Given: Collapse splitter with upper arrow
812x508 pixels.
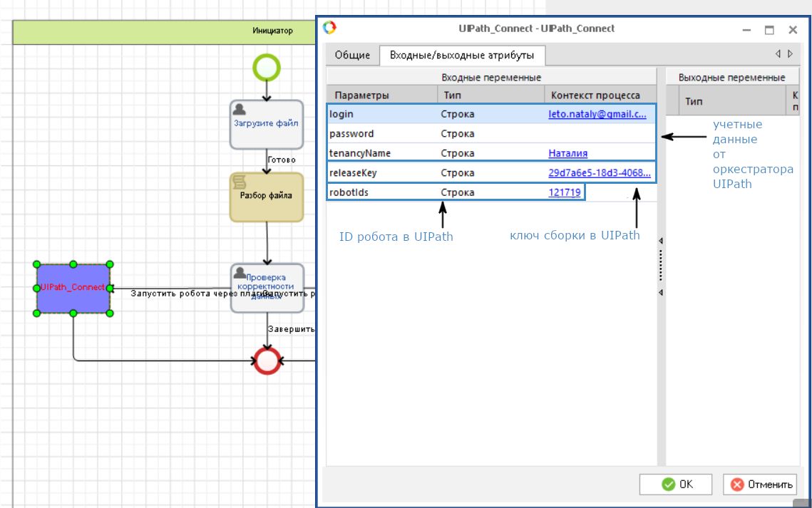Looking at the screenshot, I should pos(661,241).
